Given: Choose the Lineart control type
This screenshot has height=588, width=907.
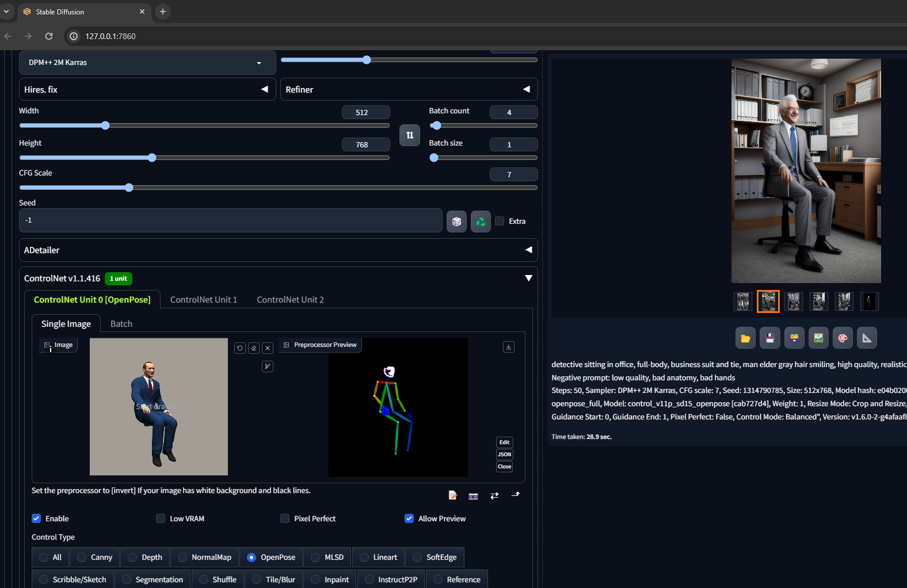Looking at the screenshot, I should [379, 558].
